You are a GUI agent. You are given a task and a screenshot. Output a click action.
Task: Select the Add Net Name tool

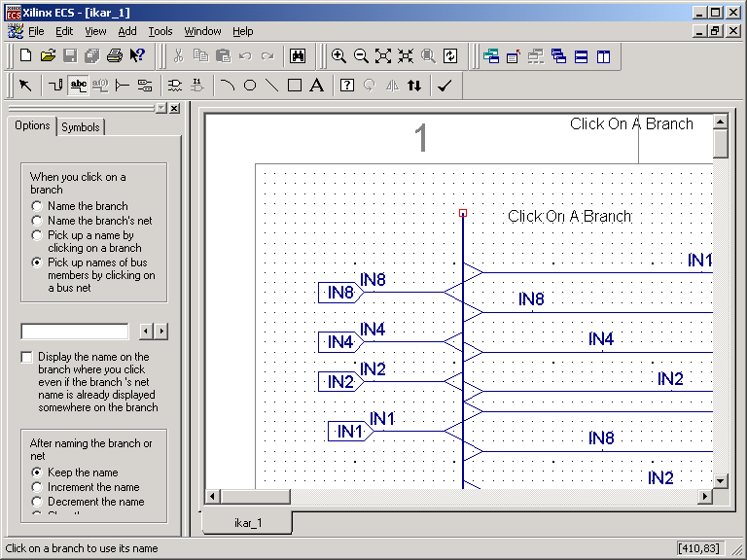78,86
